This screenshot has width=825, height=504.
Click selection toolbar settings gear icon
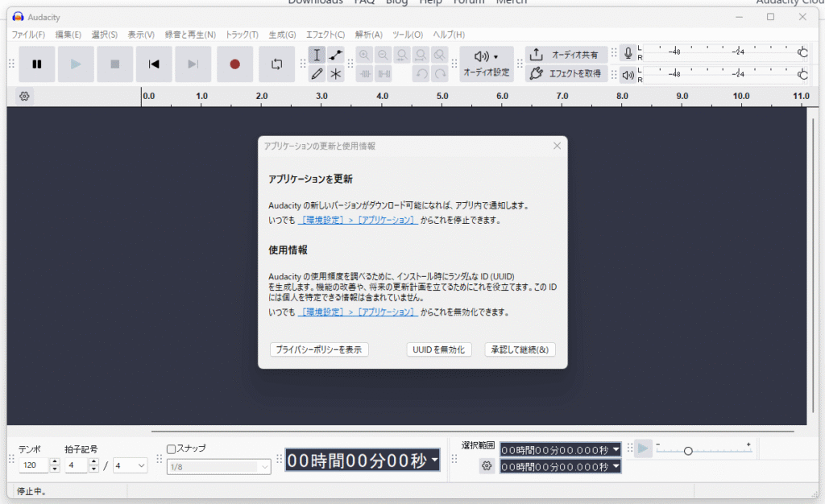click(x=487, y=465)
